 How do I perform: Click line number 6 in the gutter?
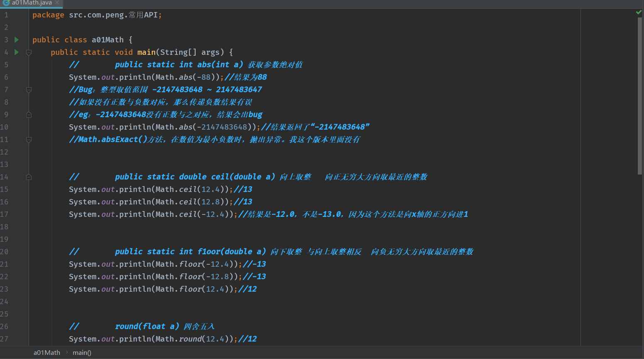(6, 77)
